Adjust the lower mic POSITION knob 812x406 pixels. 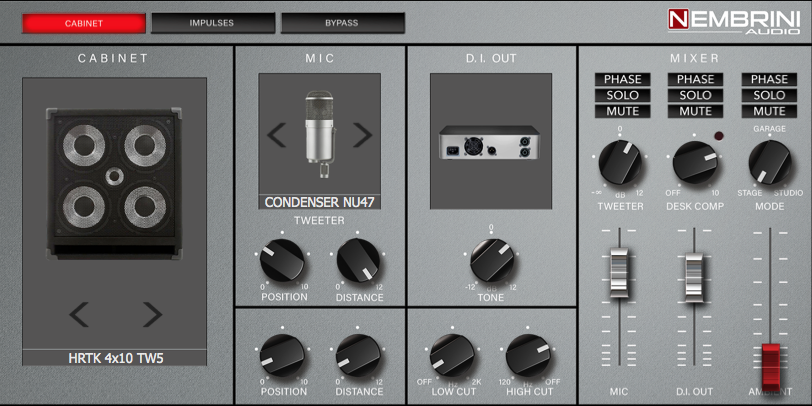282,356
